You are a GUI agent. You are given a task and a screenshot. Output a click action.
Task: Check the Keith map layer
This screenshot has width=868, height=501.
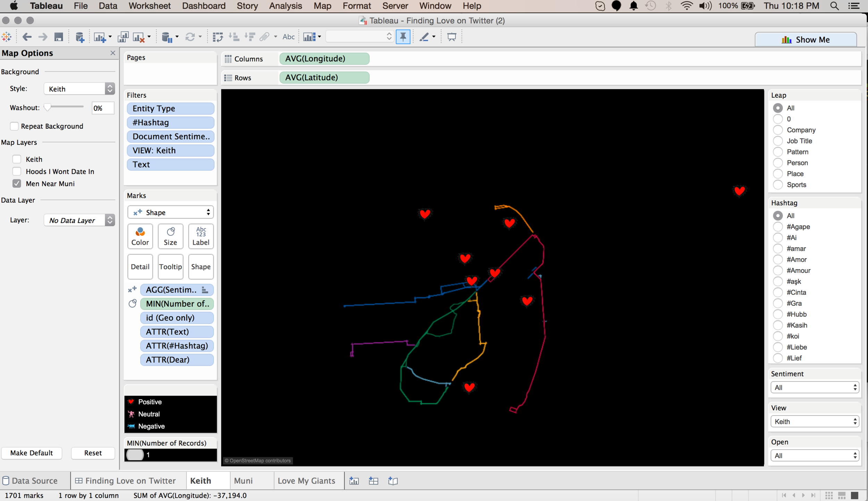pyautogui.click(x=17, y=159)
